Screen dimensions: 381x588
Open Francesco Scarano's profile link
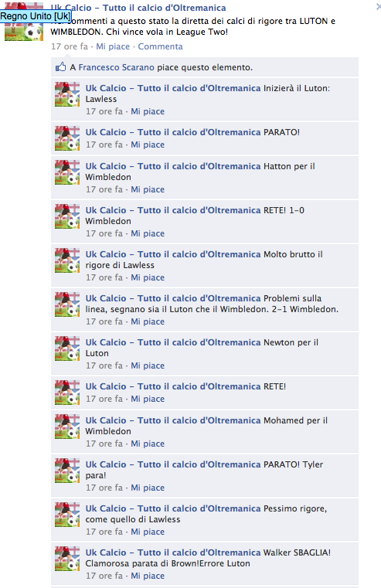pyautogui.click(x=116, y=67)
